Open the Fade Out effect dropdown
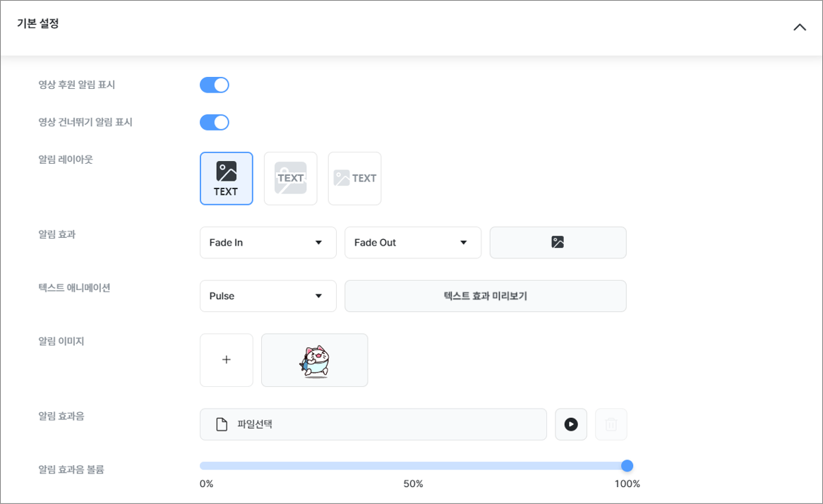The image size is (823, 504). pyautogui.click(x=412, y=243)
